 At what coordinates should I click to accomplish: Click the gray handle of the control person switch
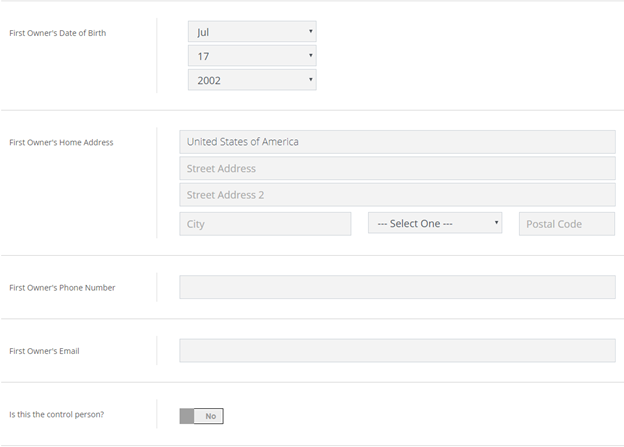point(187,415)
